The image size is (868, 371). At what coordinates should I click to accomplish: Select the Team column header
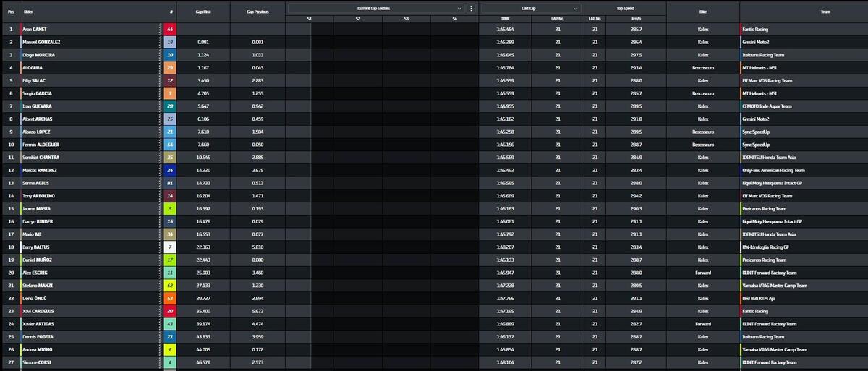click(x=803, y=12)
